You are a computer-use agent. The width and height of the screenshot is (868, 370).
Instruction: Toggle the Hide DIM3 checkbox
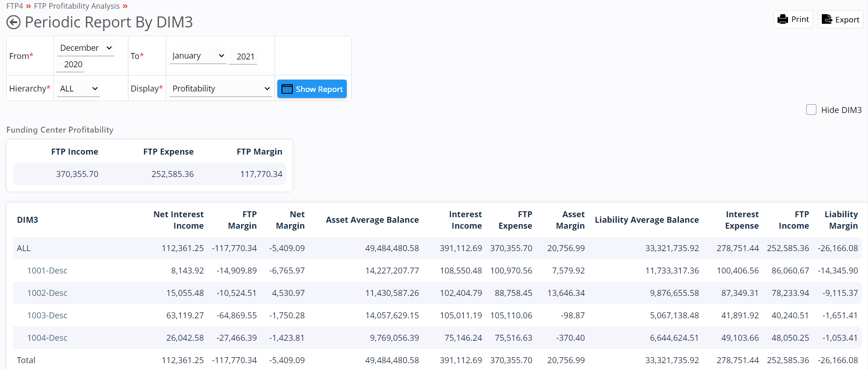(811, 110)
